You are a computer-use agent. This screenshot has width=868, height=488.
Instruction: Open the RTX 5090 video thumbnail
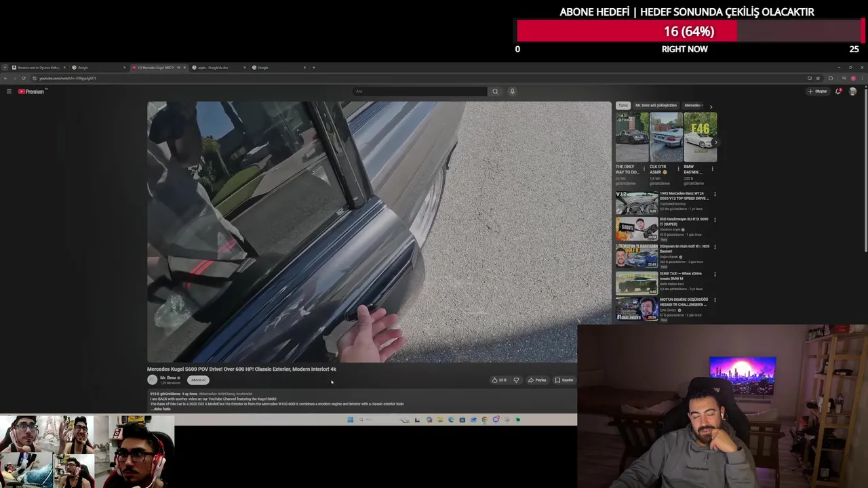pyautogui.click(x=637, y=229)
